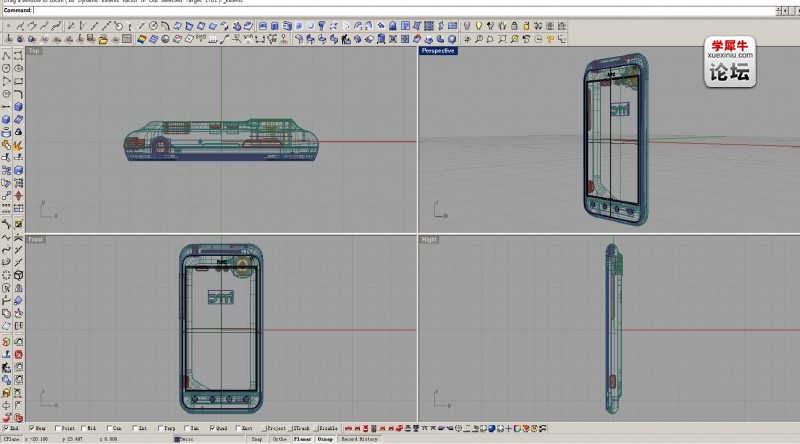Click the current layer color swatch in status bar
The width and height of the screenshot is (800, 444).
click(x=177, y=439)
